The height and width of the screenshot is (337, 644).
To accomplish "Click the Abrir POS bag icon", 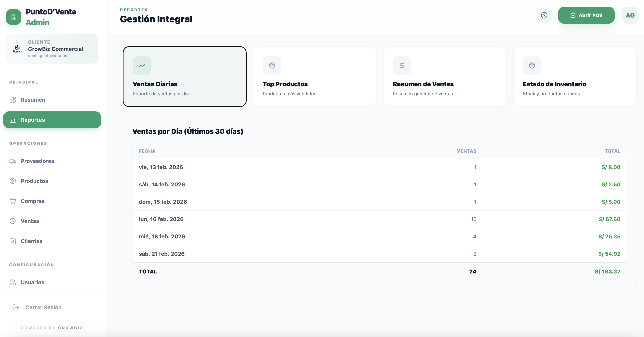I will pyautogui.click(x=573, y=15).
